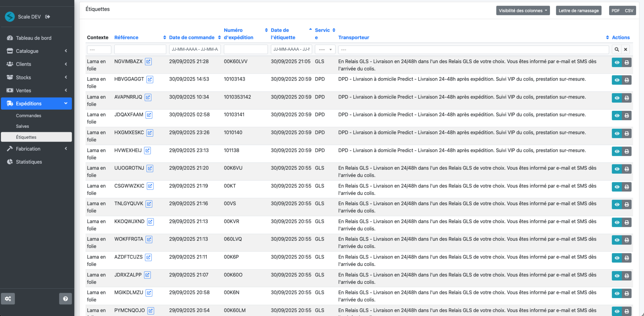Show label details for KKOQWJXND row

tap(617, 223)
